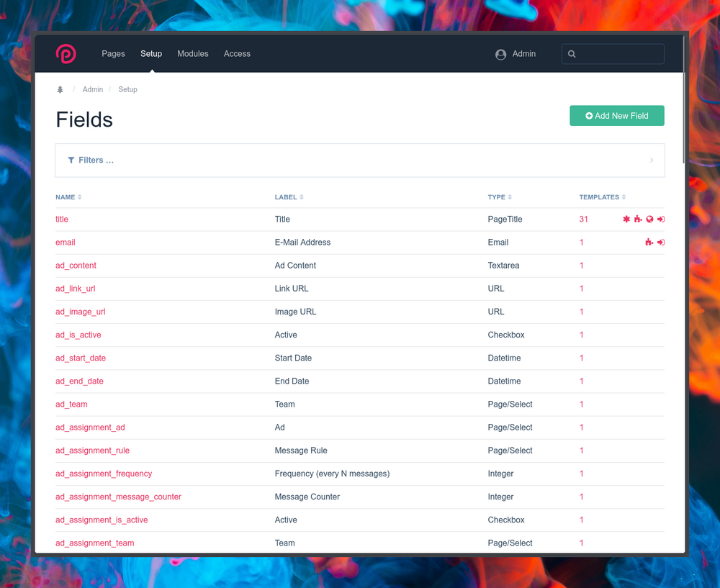Viewport: 720px width, 588px height.
Task: Click the sign-in arrow icon in email row
Action: (661, 243)
